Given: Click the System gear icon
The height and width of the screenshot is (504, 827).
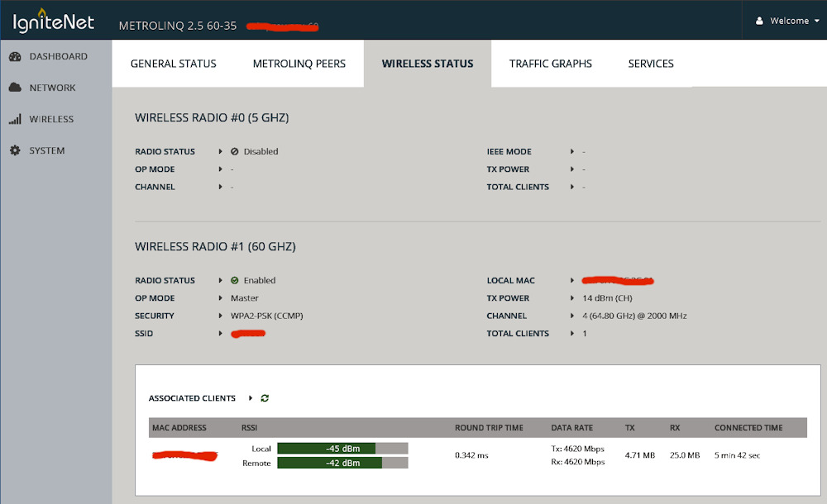Looking at the screenshot, I should point(15,150).
